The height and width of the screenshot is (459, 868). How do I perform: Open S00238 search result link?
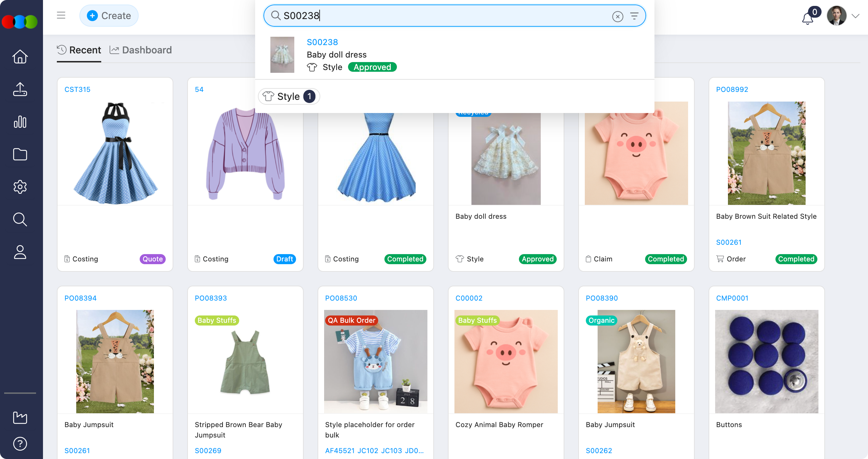pyautogui.click(x=322, y=42)
